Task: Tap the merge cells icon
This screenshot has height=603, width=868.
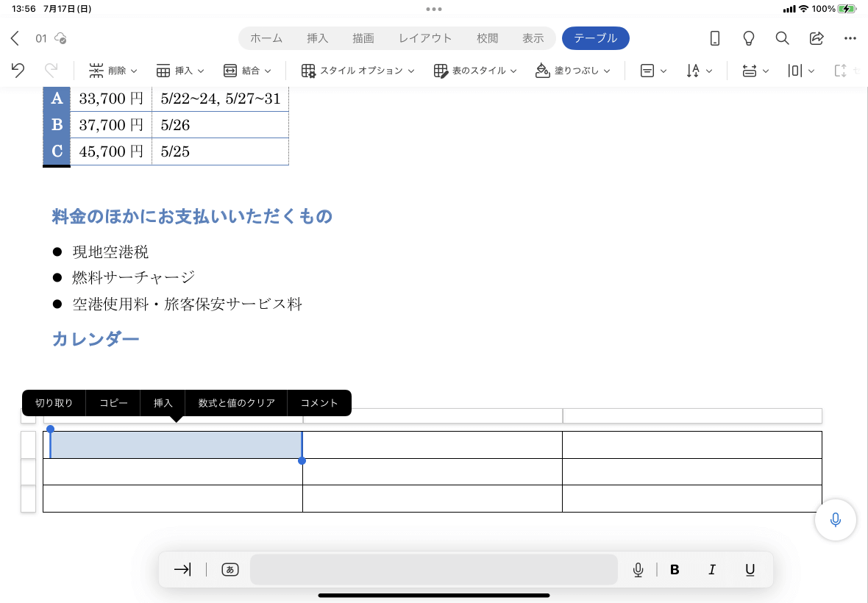Action: coord(230,71)
